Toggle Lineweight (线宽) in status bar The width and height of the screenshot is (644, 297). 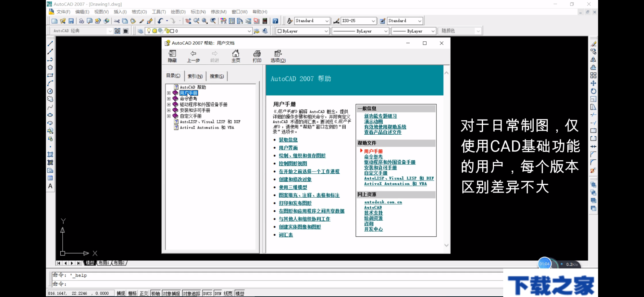point(228,293)
